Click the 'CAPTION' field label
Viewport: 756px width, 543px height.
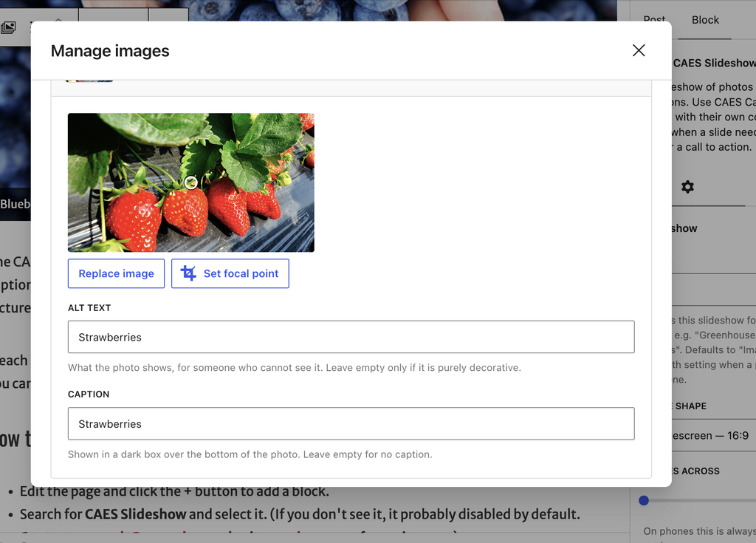pyautogui.click(x=89, y=395)
